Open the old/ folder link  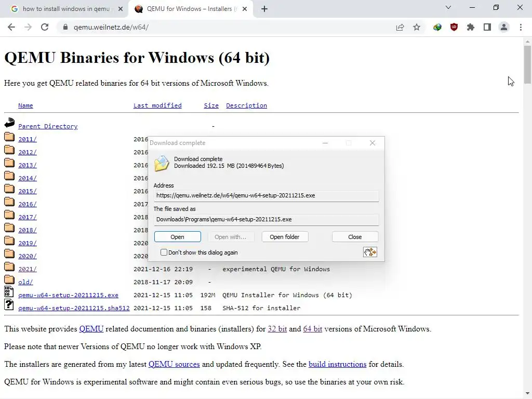pos(25,282)
